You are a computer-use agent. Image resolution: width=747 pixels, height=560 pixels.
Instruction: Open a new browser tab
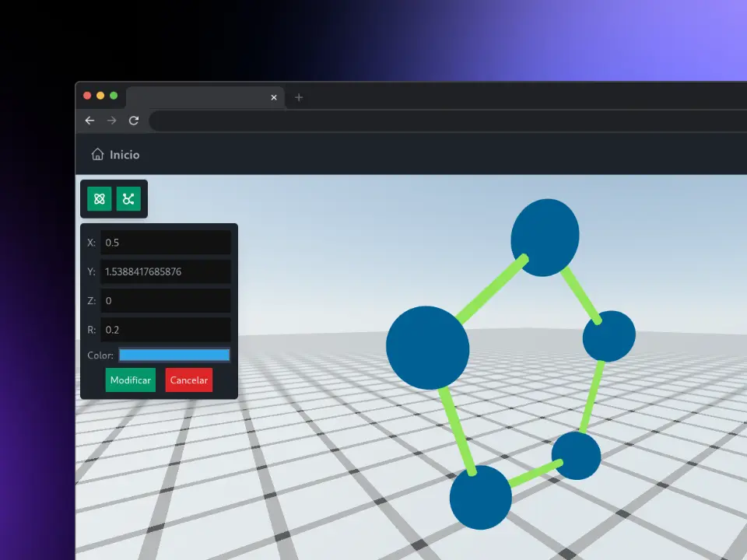[299, 97]
